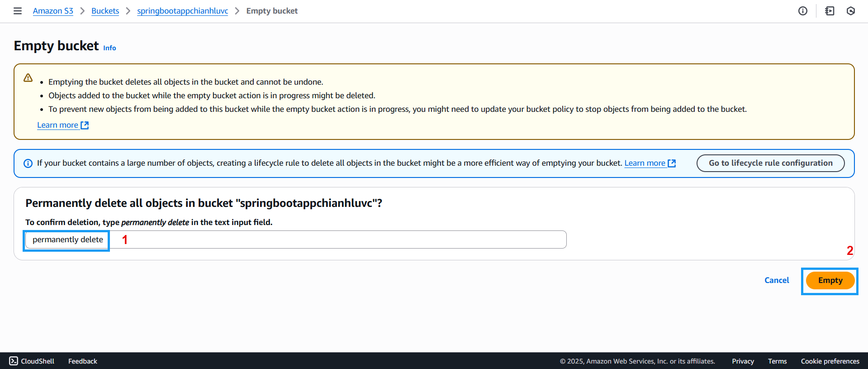Go to Amazon S3 breadcrumb
The image size is (868, 369).
[x=53, y=11]
